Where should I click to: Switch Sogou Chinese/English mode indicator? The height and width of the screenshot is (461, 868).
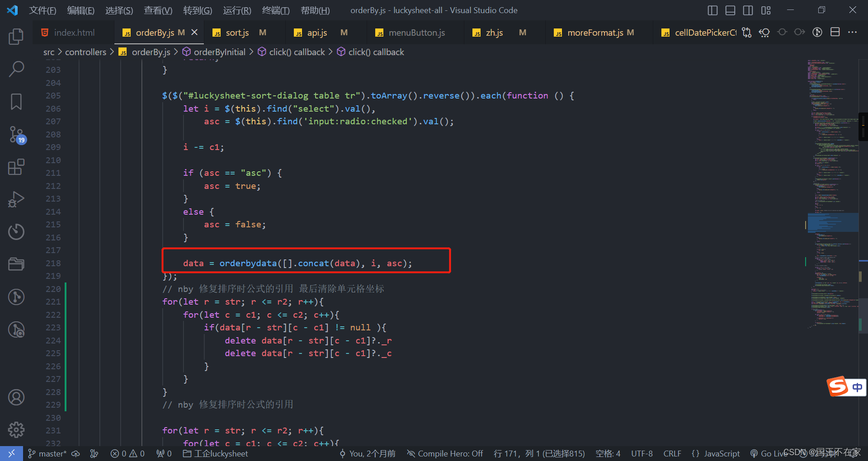[x=857, y=387]
